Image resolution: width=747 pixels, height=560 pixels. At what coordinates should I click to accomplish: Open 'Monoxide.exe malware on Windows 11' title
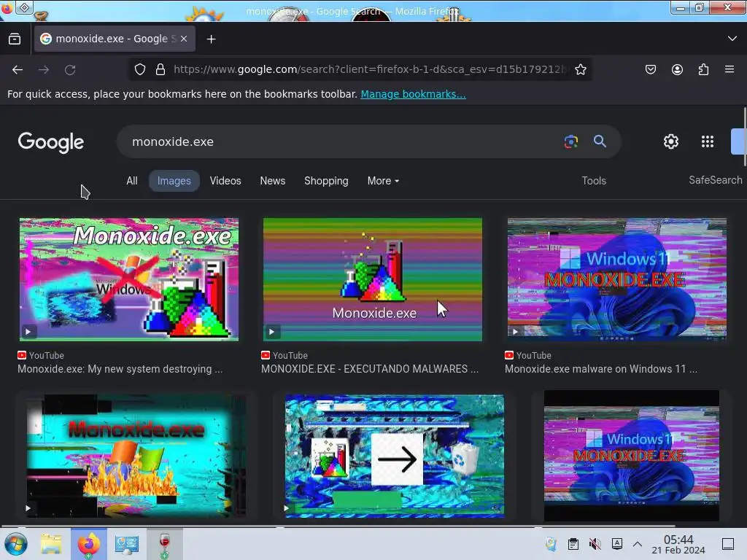click(601, 369)
